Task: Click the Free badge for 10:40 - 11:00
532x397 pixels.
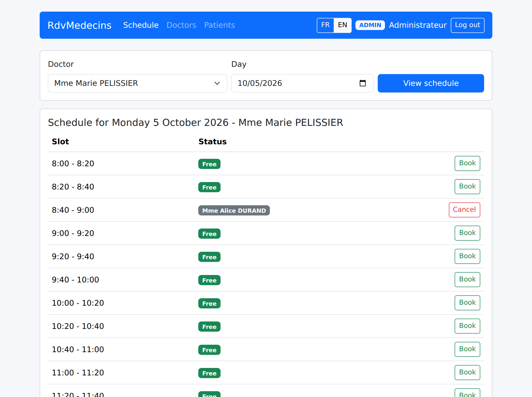Action: 209,350
